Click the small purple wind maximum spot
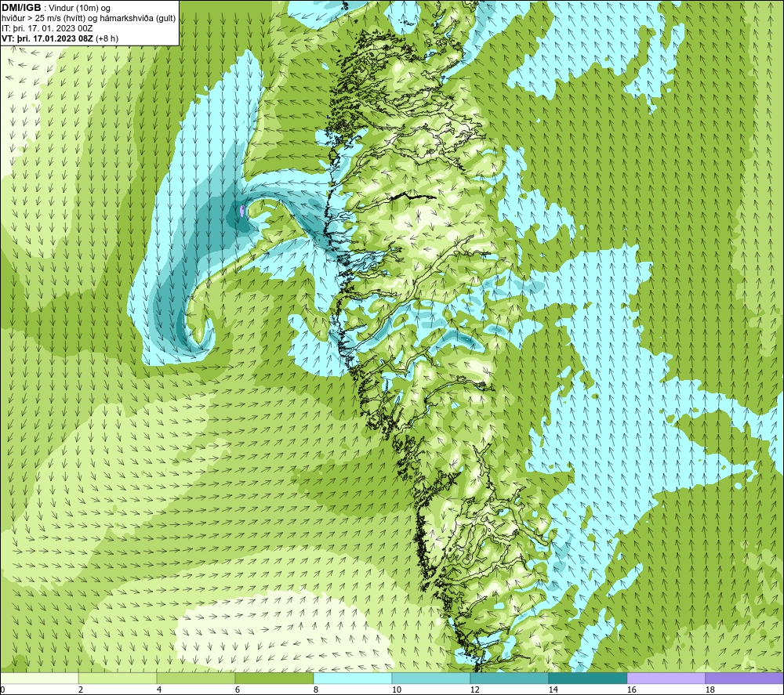This screenshot has height=695, width=784. pyautogui.click(x=242, y=210)
